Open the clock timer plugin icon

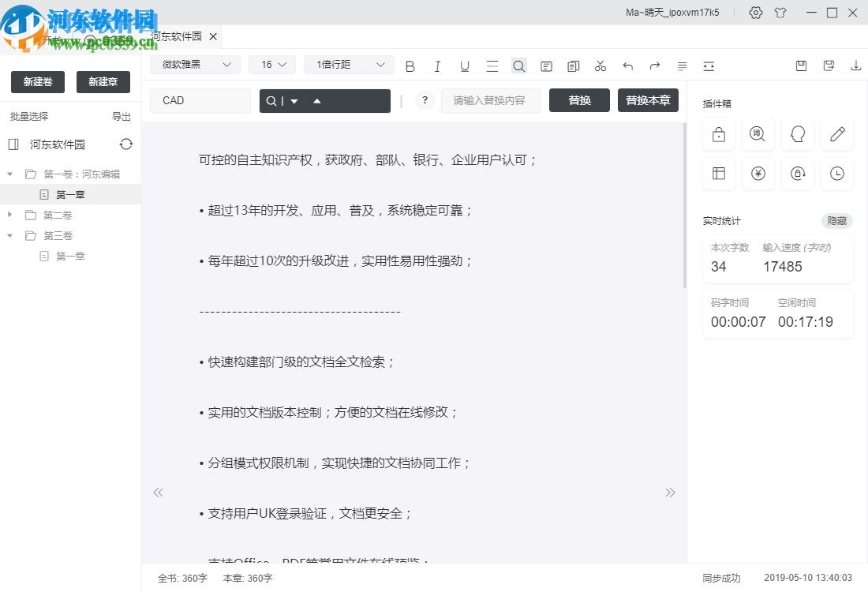coord(836,174)
